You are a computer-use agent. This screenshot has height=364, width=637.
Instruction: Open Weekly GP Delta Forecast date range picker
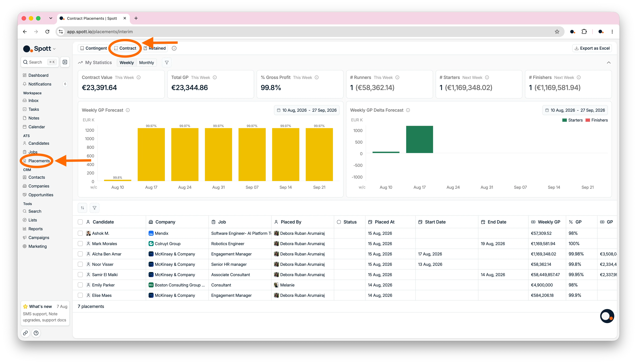pyautogui.click(x=575, y=110)
